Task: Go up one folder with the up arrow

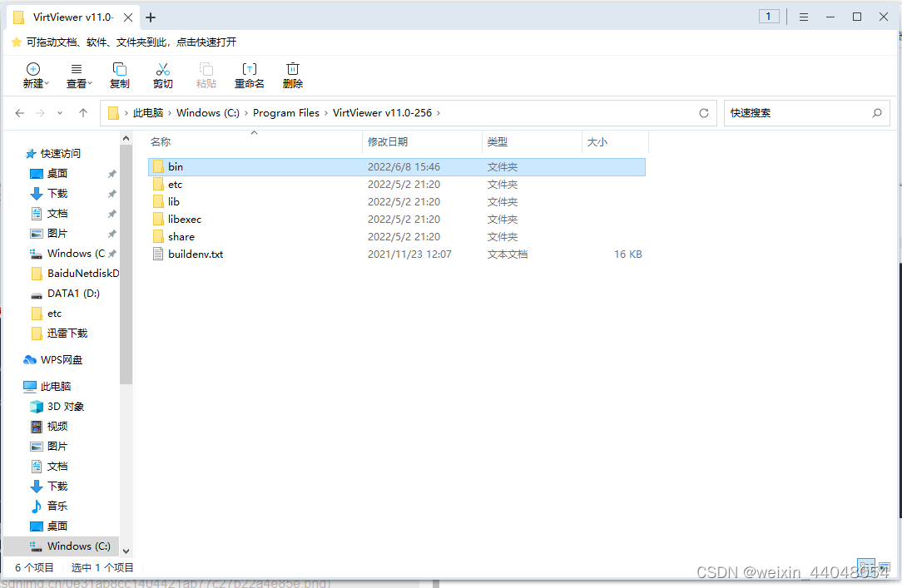Action: (83, 112)
